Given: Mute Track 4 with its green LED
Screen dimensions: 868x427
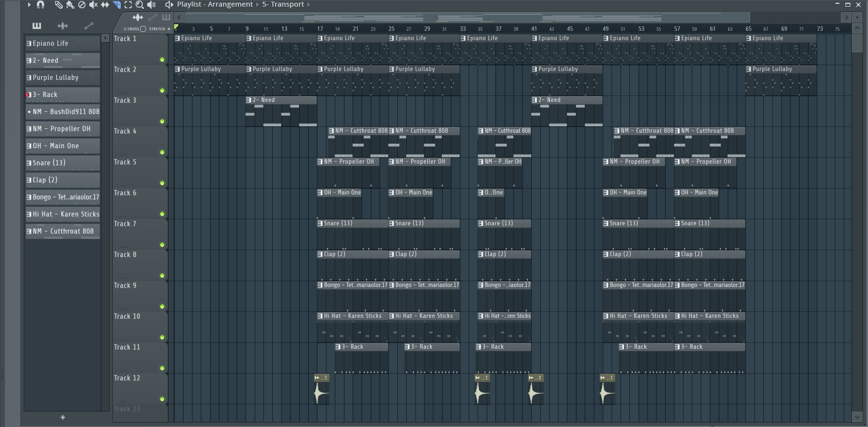Looking at the screenshot, I should click(x=162, y=152).
